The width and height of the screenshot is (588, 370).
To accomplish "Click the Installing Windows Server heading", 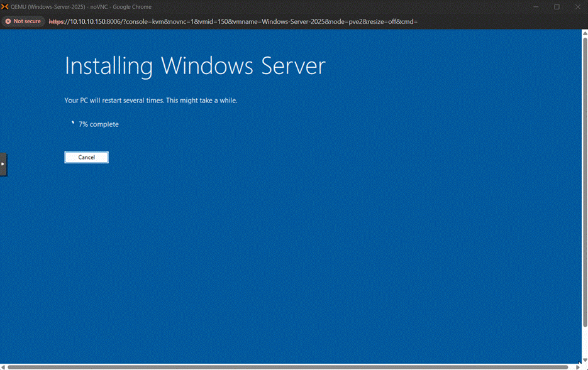I will [x=195, y=66].
